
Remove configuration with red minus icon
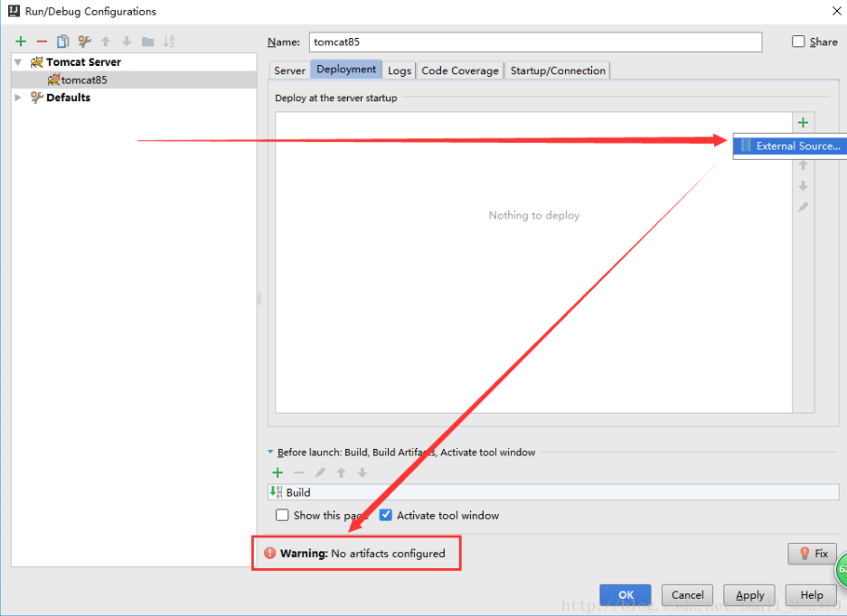click(42, 42)
